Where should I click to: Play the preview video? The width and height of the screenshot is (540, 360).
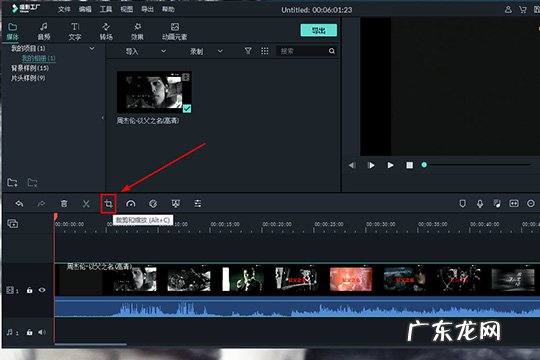point(391,165)
